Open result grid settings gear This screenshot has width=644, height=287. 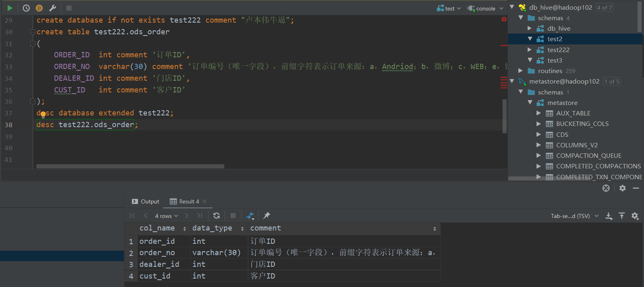point(635,216)
